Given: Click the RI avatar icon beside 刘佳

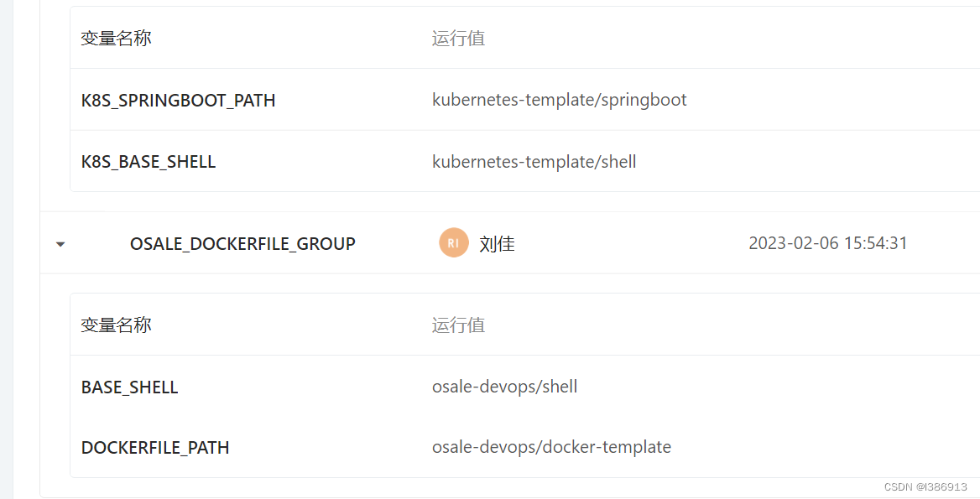Looking at the screenshot, I should point(453,243).
